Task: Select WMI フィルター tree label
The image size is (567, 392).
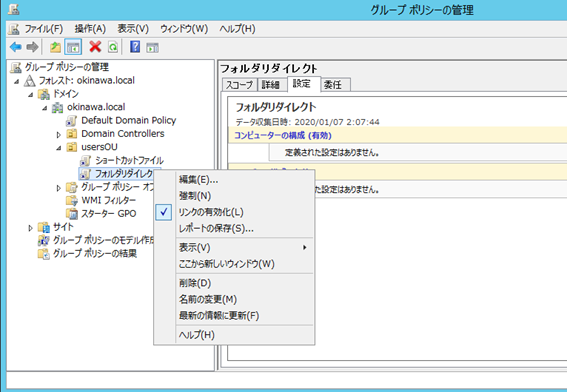Action: tap(108, 200)
